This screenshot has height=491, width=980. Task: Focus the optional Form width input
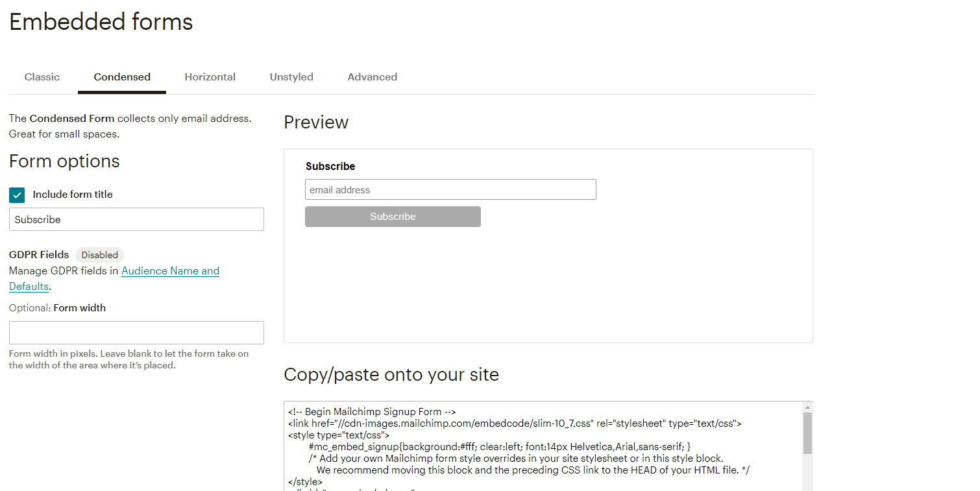pyautogui.click(x=136, y=333)
